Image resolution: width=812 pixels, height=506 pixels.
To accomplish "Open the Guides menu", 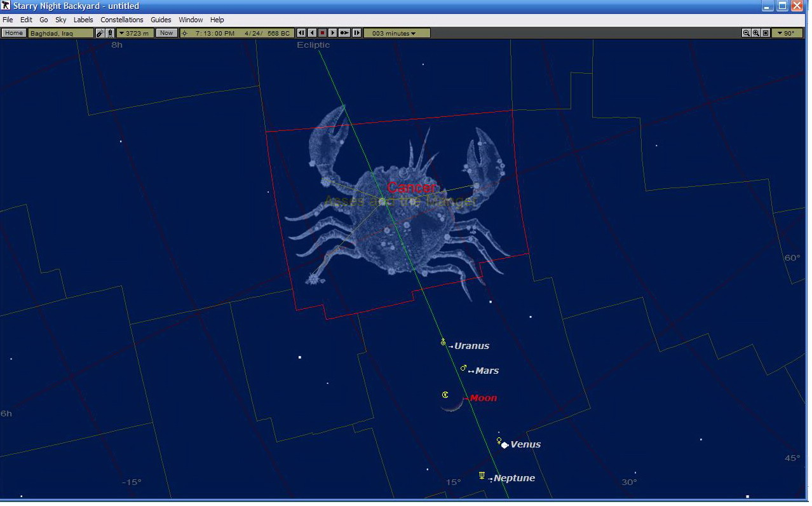I will [161, 20].
